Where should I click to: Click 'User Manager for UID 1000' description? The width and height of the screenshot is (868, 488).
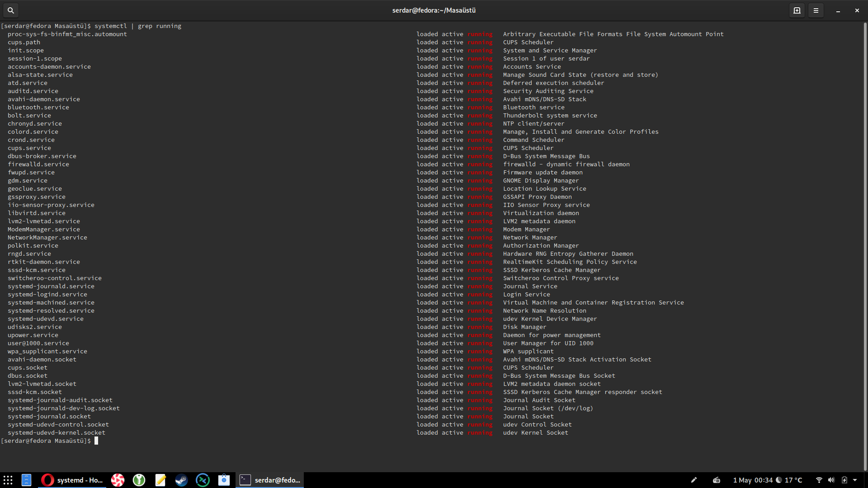tap(548, 343)
